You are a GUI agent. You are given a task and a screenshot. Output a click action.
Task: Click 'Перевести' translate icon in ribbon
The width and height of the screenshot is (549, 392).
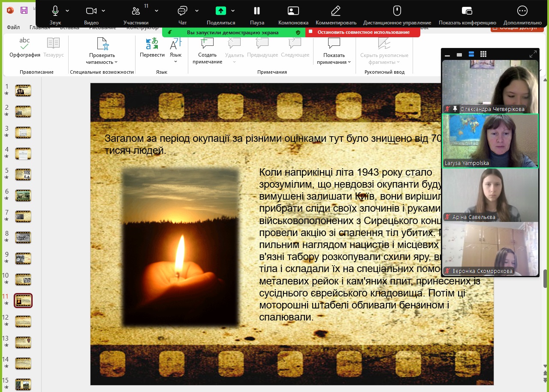click(152, 44)
